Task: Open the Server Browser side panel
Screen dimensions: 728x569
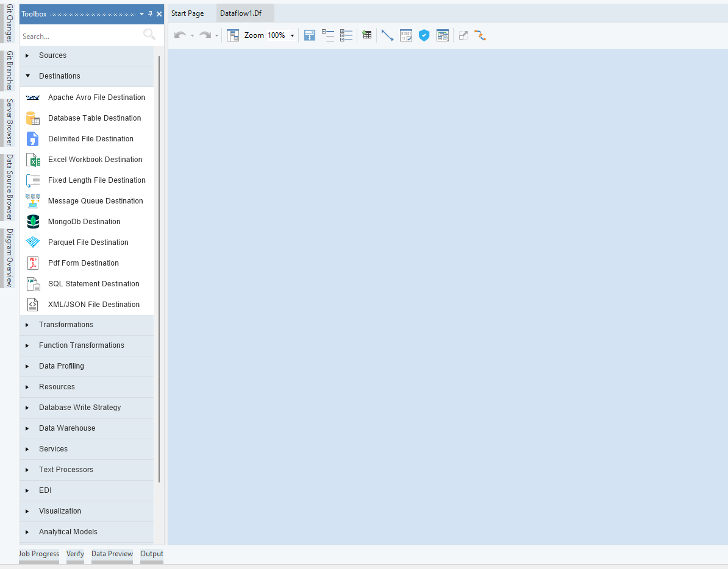Action: pos(9,122)
